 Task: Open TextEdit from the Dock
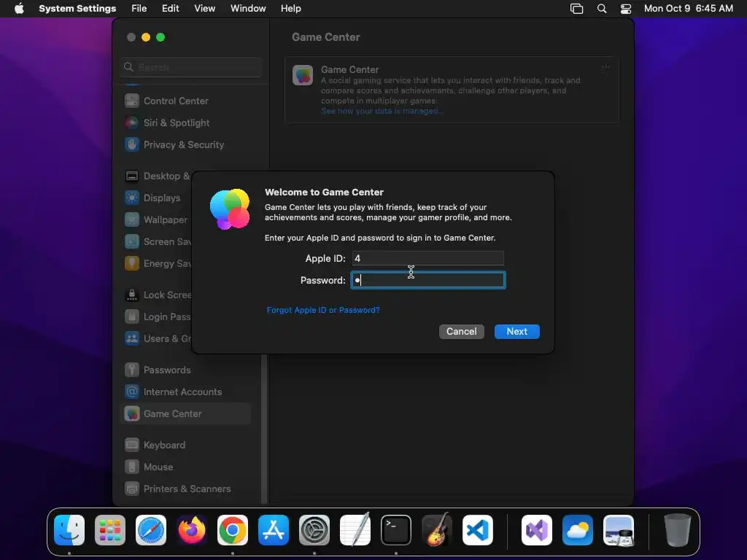click(355, 529)
